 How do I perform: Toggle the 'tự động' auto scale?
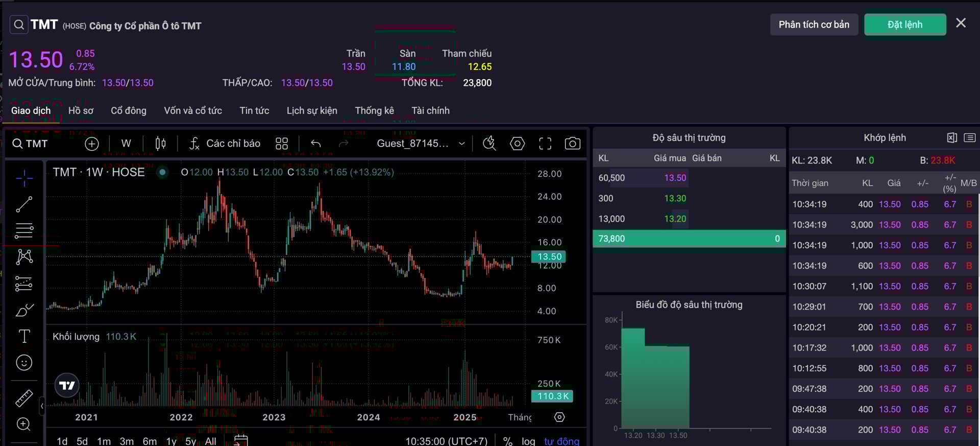coord(561,441)
